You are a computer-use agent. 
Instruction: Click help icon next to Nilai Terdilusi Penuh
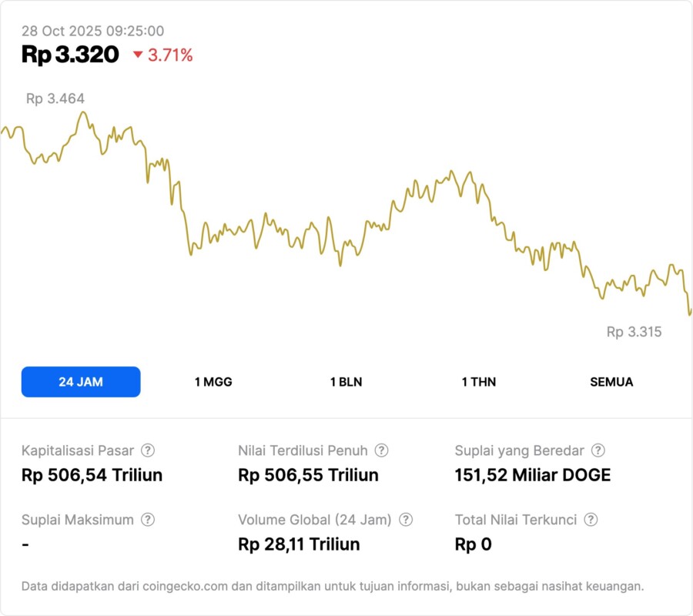click(381, 450)
